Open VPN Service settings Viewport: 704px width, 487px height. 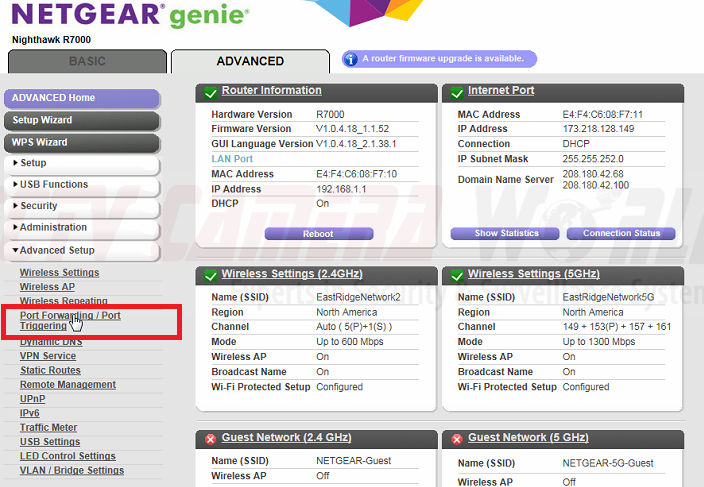point(48,356)
